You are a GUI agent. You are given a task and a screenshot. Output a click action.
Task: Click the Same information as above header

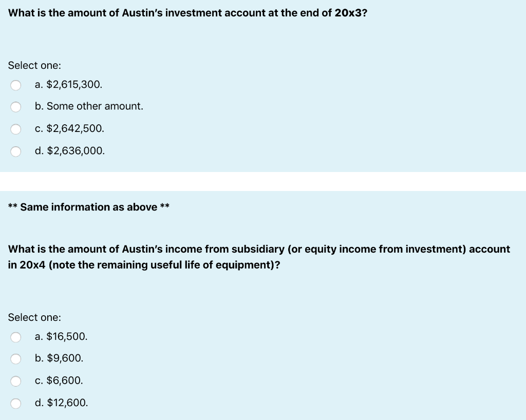click(89, 207)
